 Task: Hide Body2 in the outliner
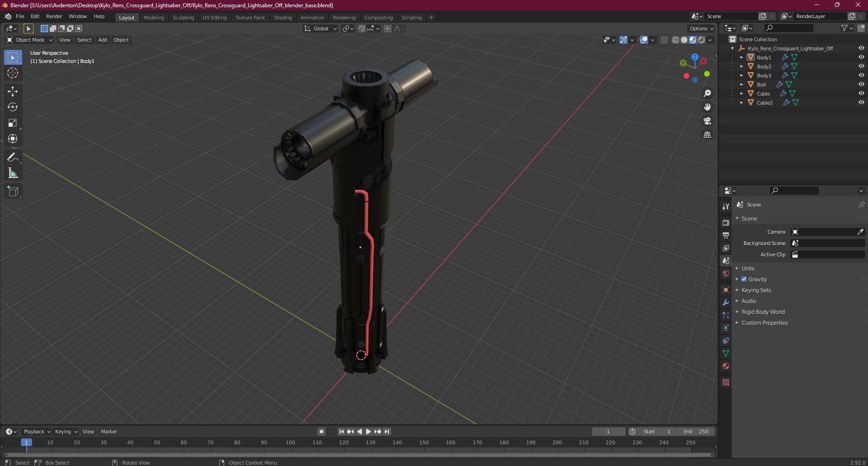[861, 66]
